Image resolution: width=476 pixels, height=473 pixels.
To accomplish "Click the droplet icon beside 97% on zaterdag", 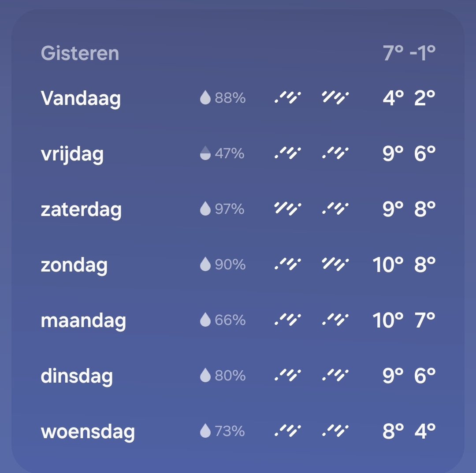I will pos(205,209).
